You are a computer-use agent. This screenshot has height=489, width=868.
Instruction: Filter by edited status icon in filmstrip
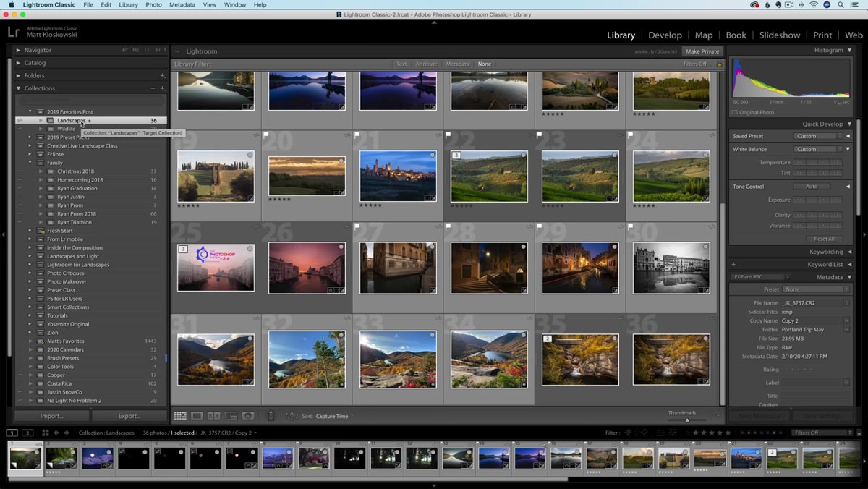(660, 433)
